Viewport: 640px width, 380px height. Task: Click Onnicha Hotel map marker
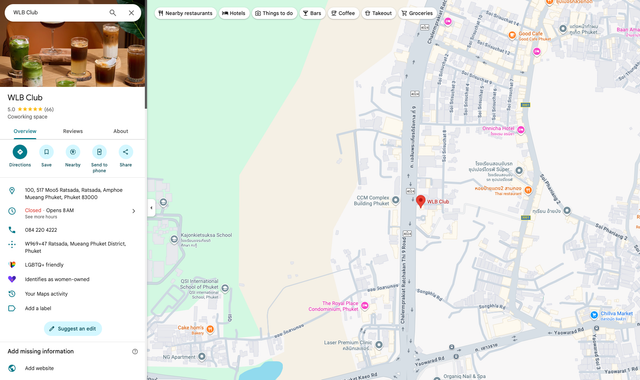[x=521, y=130]
